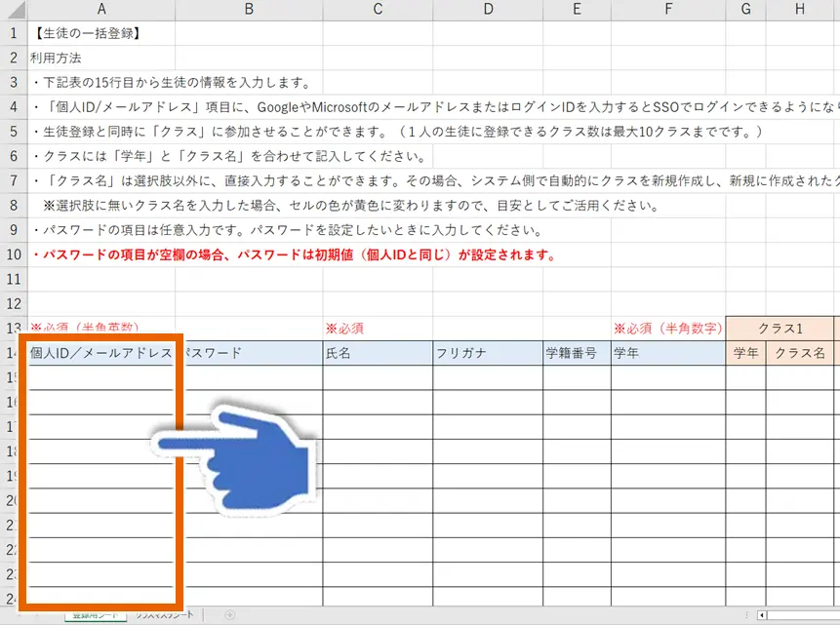Select column F header labeled 学年
The height and width of the screenshot is (625, 840).
668,9
